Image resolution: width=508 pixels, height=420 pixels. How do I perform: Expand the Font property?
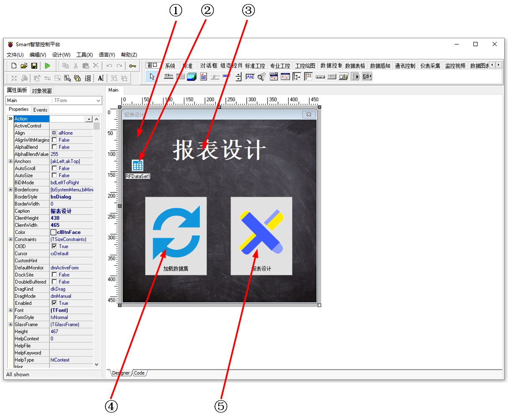coord(10,310)
